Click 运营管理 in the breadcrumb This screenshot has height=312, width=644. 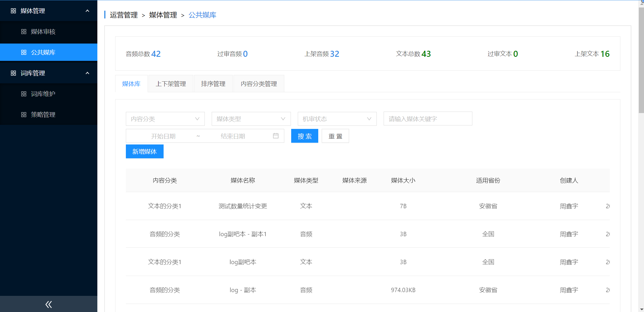point(124,15)
